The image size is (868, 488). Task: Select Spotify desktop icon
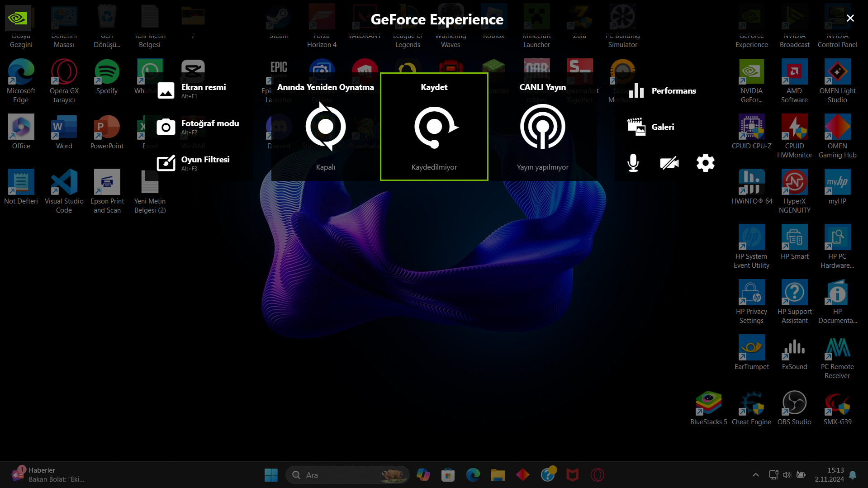click(107, 76)
